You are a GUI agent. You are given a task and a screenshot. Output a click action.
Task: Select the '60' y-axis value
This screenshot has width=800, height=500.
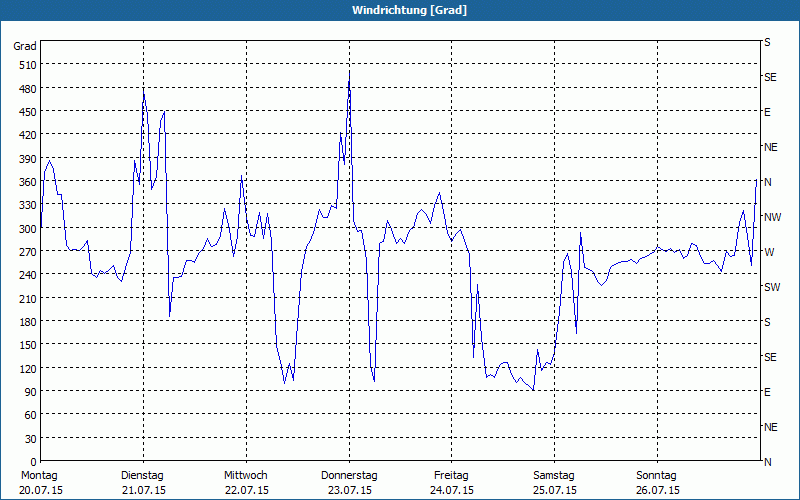point(31,415)
